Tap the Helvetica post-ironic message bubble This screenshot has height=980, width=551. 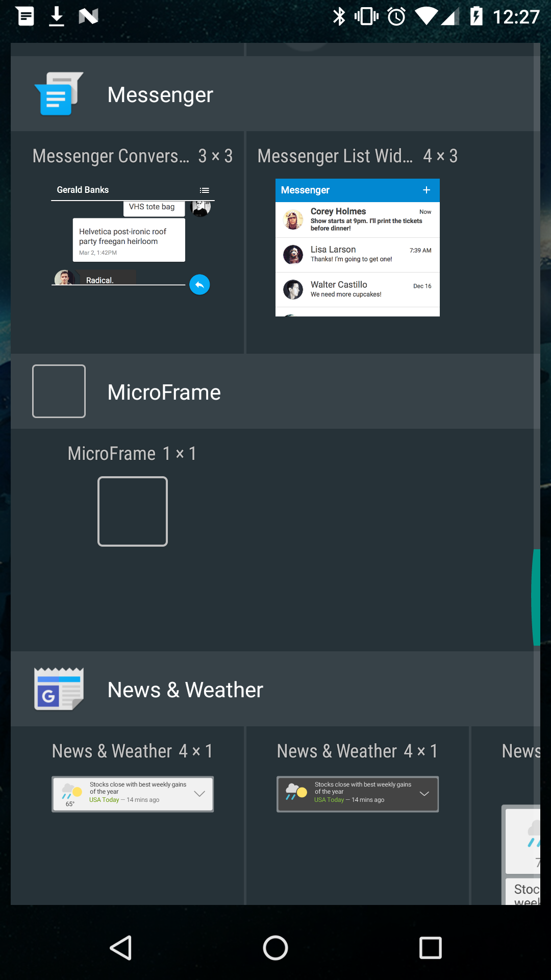click(129, 240)
